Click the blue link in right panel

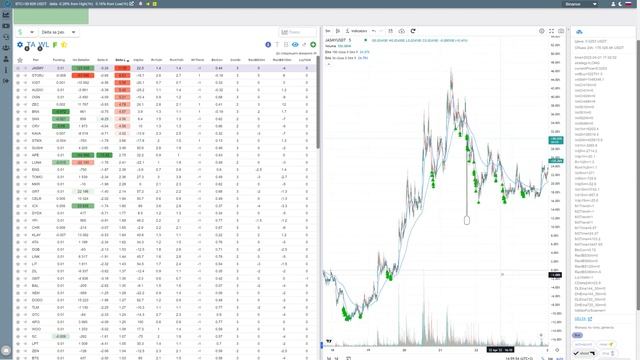583,319
